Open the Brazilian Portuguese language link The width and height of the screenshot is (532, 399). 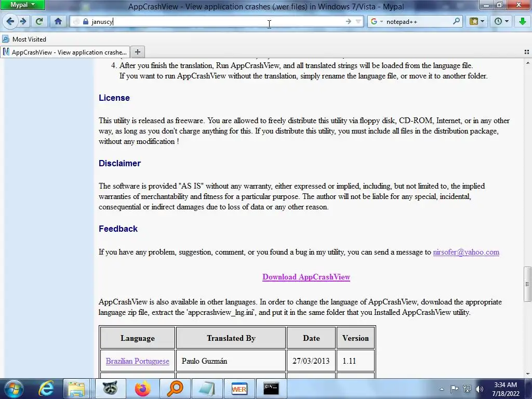(x=137, y=361)
